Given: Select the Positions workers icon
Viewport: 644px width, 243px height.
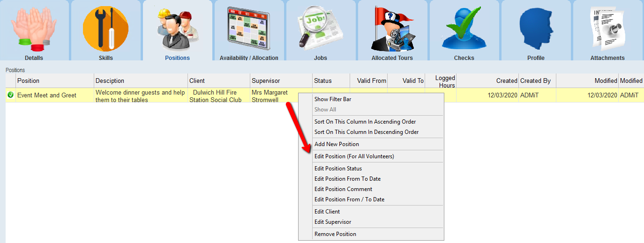Looking at the screenshot, I should [x=177, y=29].
